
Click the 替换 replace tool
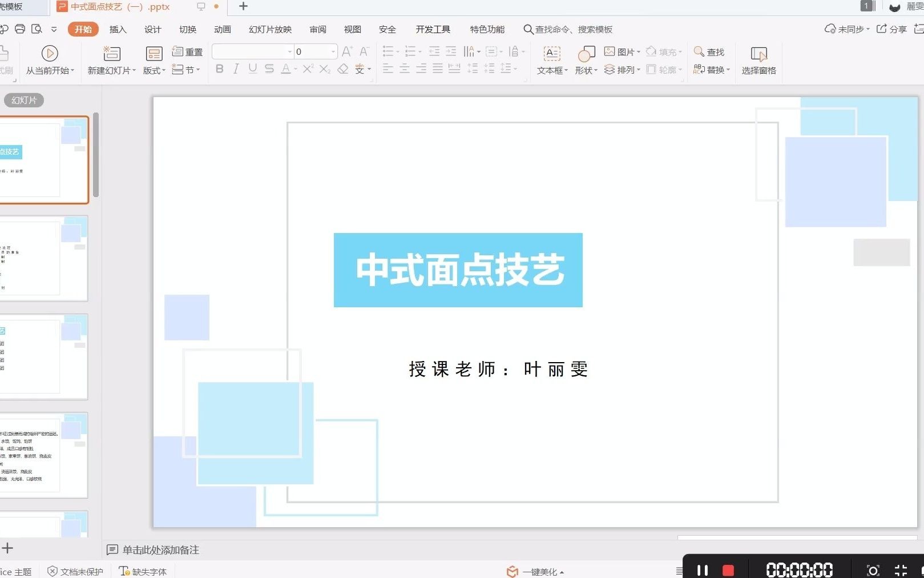click(x=712, y=70)
